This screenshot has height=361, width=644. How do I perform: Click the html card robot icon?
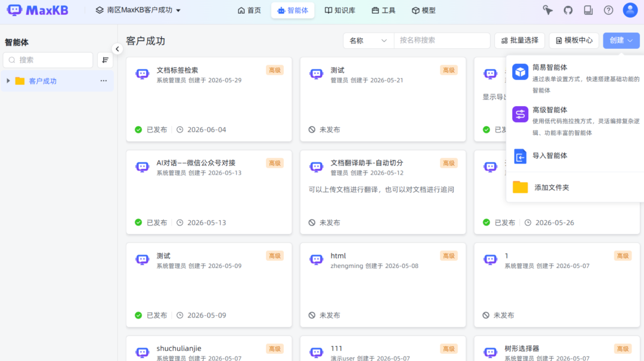click(316, 260)
